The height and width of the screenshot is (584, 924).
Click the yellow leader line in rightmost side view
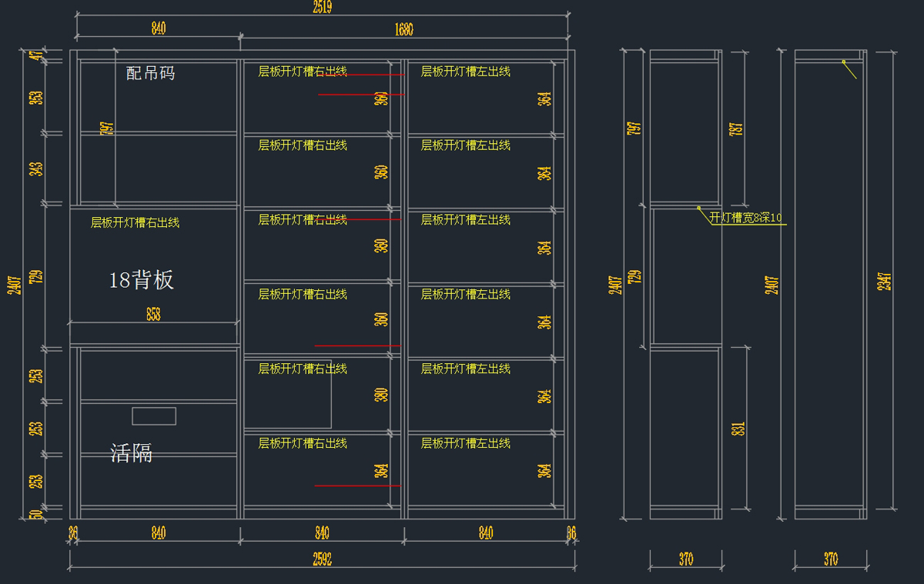pyautogui.click(x=849, y=69)
